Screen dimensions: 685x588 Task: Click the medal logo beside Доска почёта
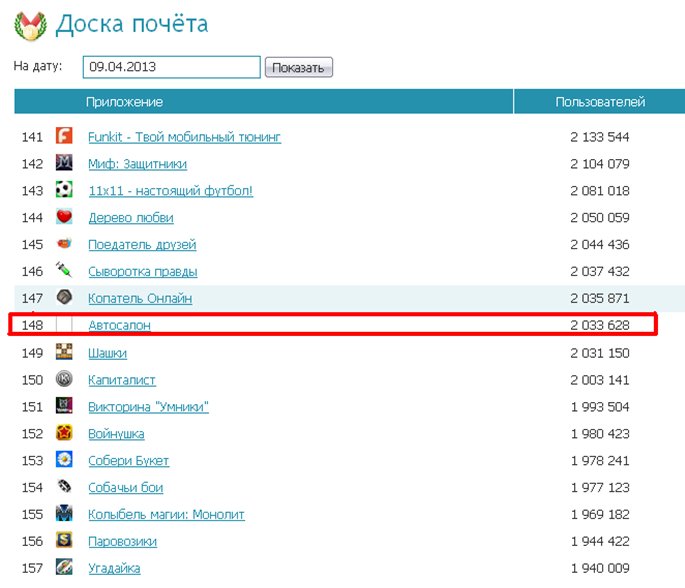coord(30,26)
